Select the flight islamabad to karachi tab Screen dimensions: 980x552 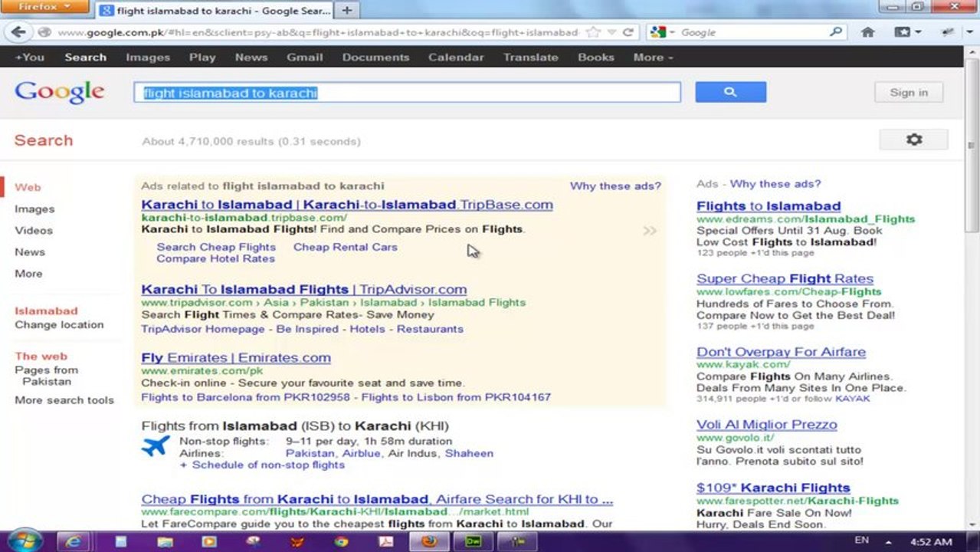tap(215, 11)
